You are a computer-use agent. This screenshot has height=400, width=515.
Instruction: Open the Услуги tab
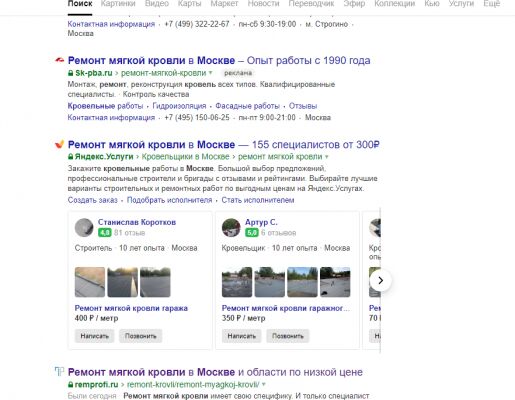[x=461, y=4]
